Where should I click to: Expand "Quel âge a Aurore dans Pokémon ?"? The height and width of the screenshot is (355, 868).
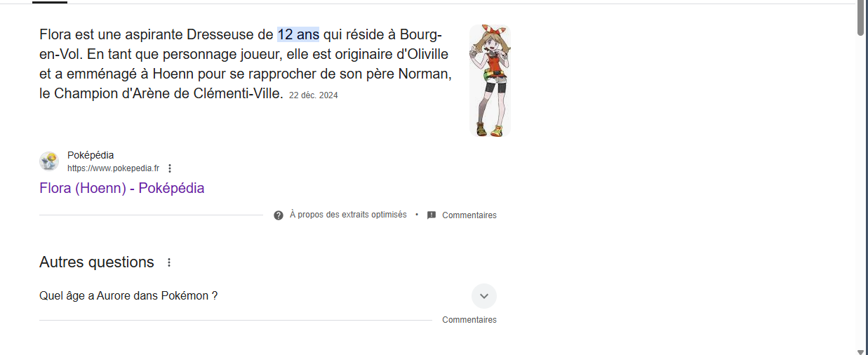click(x=128, y=296)
